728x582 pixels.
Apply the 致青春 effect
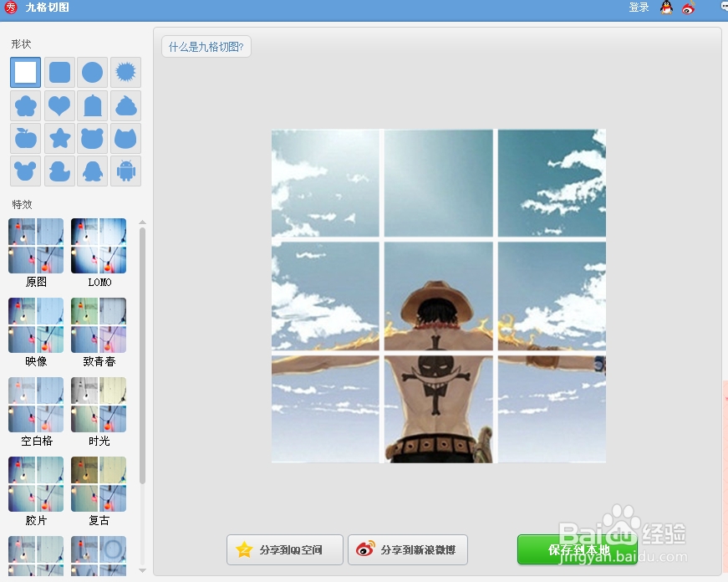pyautogui.click(x=99, y=332)
